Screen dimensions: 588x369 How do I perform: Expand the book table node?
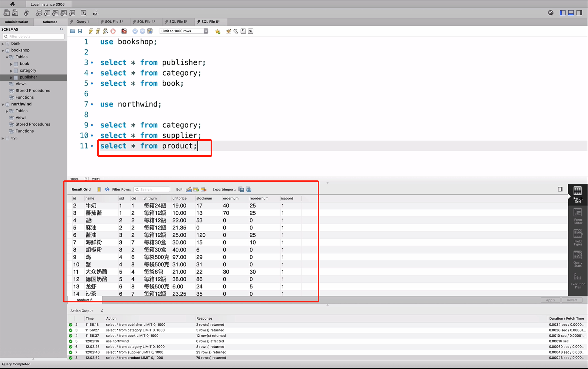tap(11, 64)
